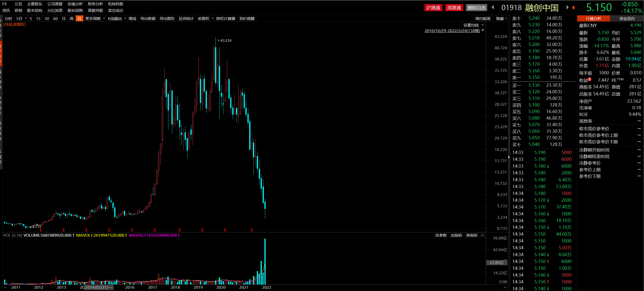This screenshot has height=291, width=644.
Task: Click the pin icon beside date range
Action: click(483, 30)
